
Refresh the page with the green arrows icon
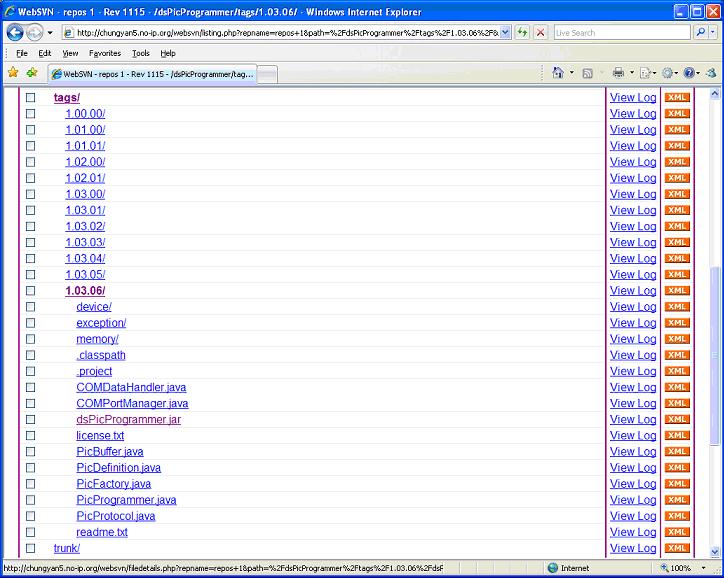(522, 32)
